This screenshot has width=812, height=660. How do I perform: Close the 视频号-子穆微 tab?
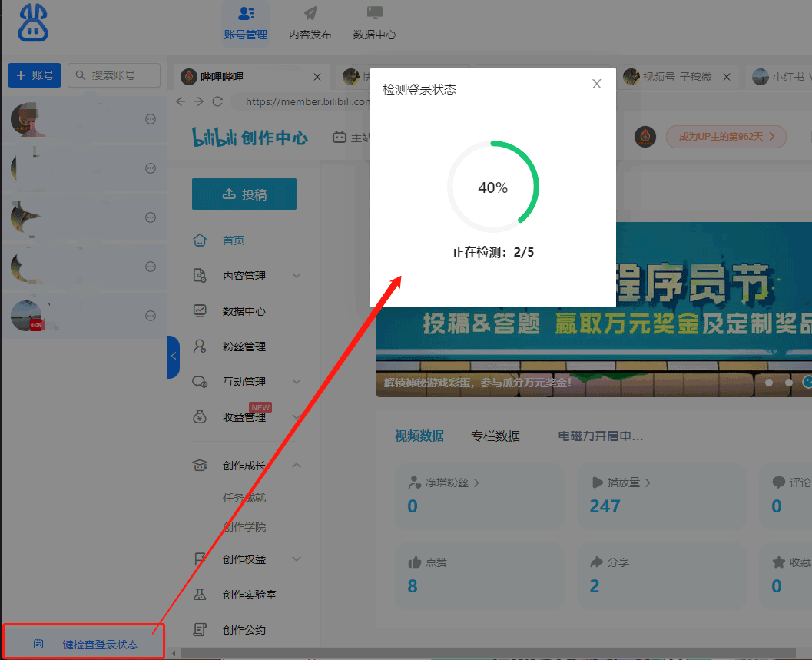[727, 77]
